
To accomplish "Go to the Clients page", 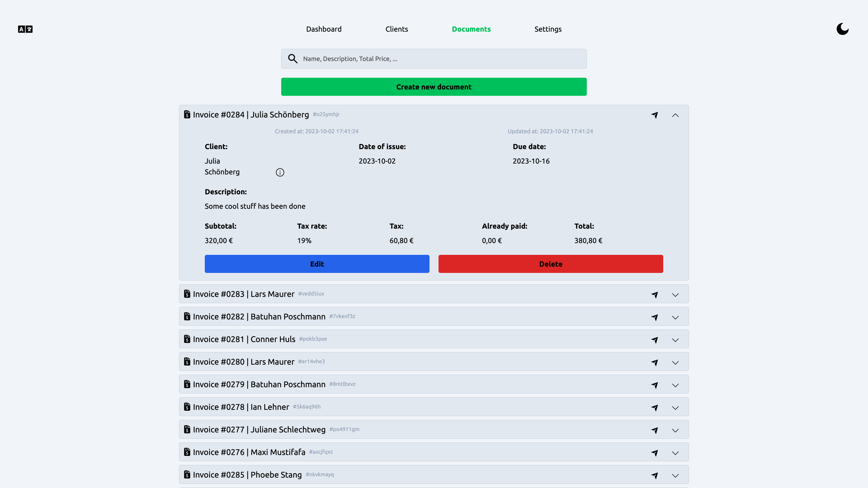I will [397, 29].
